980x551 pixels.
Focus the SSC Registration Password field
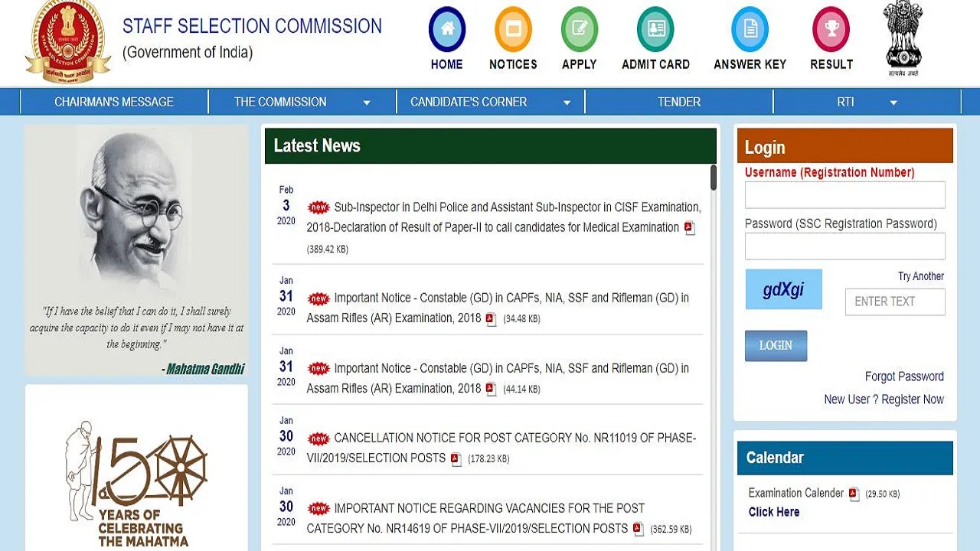(x=845, y=246)
